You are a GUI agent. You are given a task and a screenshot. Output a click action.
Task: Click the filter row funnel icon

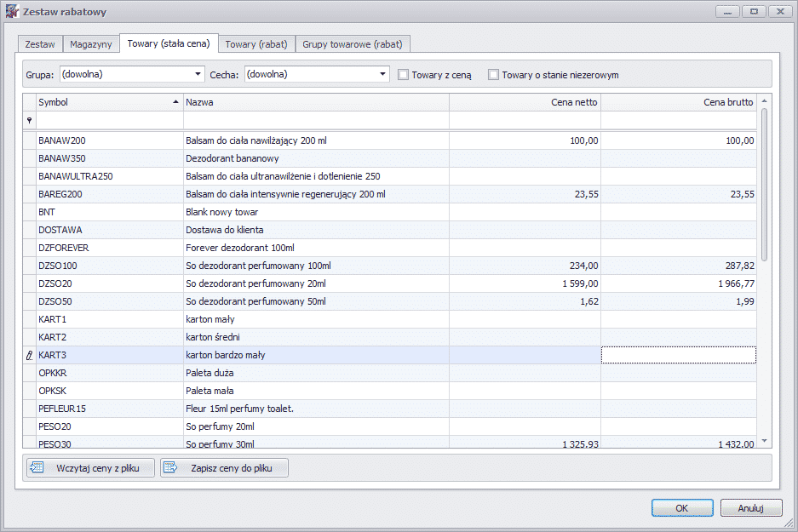click(30, 121)
